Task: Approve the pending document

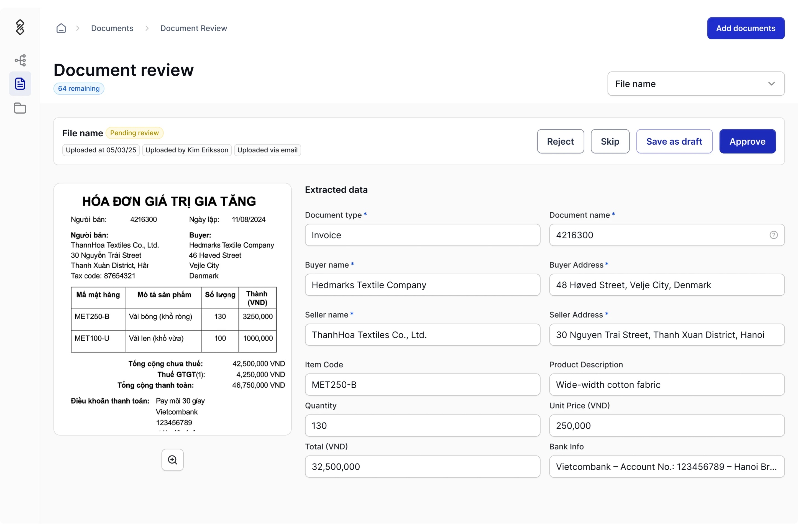Action: [747, 141]
